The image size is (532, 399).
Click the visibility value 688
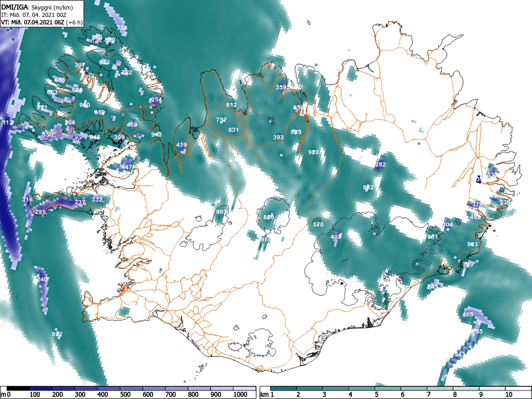click(x=60, y=80)
